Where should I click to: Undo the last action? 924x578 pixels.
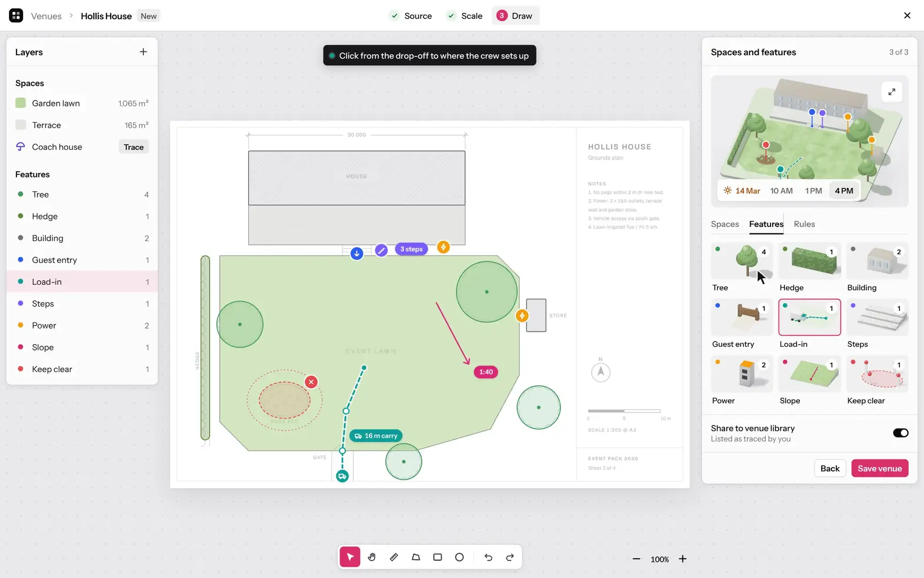coord(488,557)
